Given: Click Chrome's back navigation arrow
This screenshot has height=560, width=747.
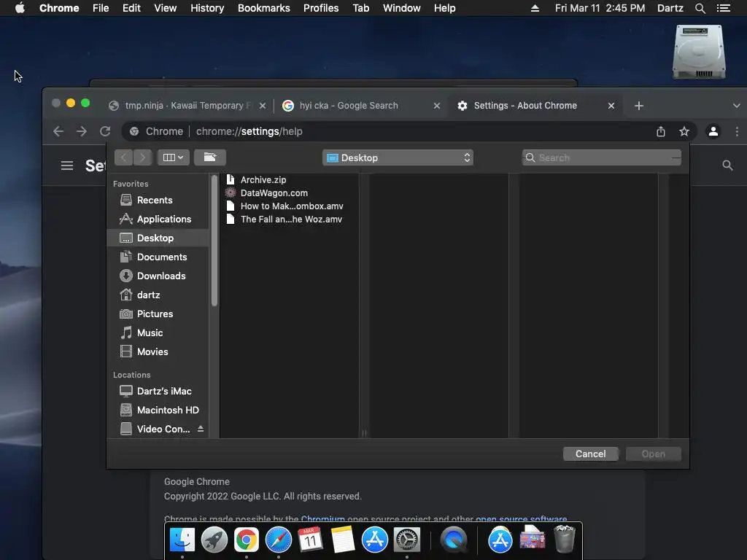Looking at the screenshot, I should 58,131.
